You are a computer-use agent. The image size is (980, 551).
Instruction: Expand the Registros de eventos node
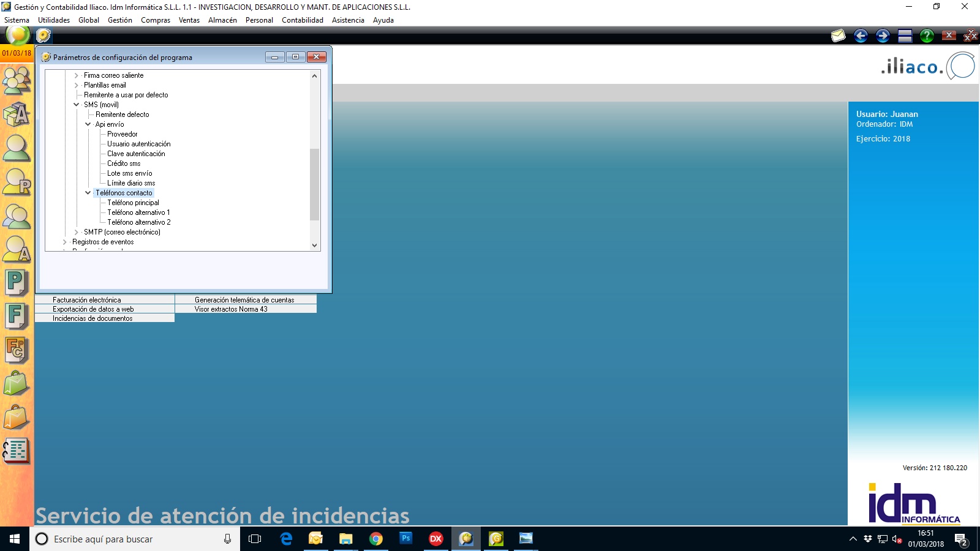pyautogui.click(x=65, y=242)
